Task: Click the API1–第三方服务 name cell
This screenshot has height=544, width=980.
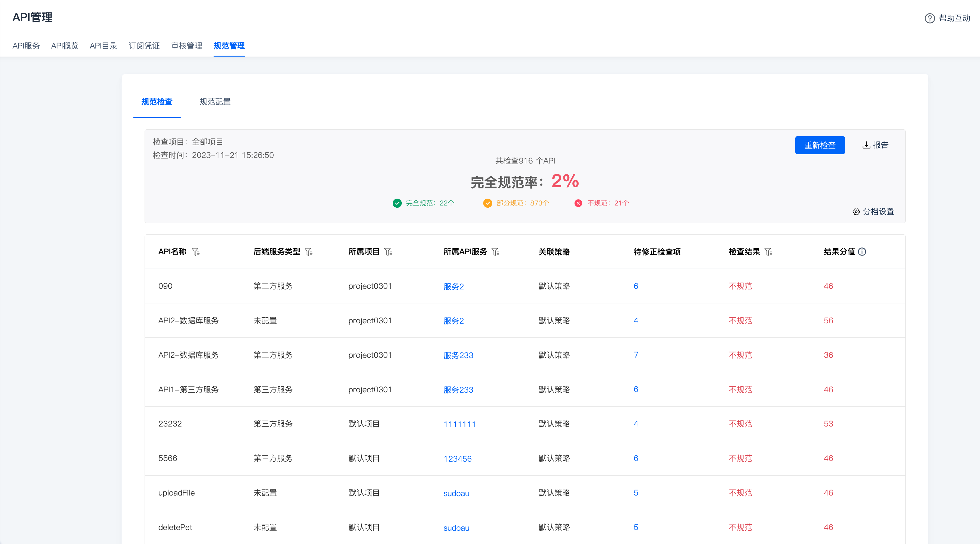Action: click(x=189, y=390)
